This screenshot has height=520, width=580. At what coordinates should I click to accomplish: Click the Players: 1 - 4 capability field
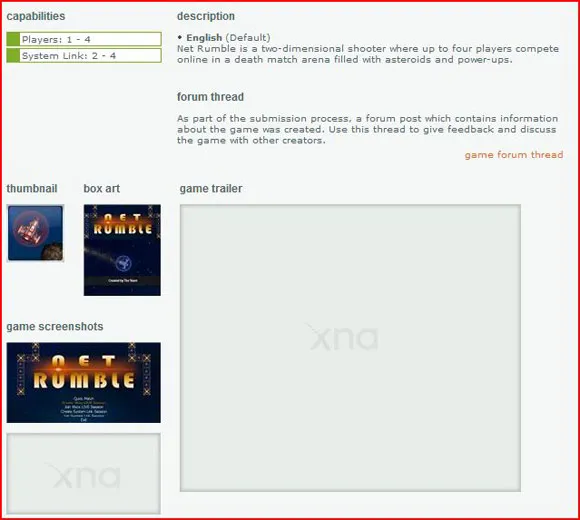(x=84, y=39)
